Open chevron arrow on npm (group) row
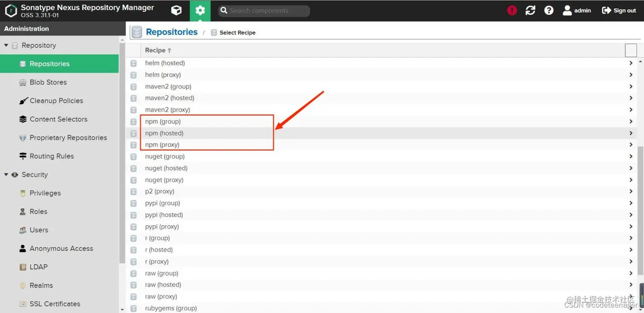644x313 pixels. [x=631, y=122]
